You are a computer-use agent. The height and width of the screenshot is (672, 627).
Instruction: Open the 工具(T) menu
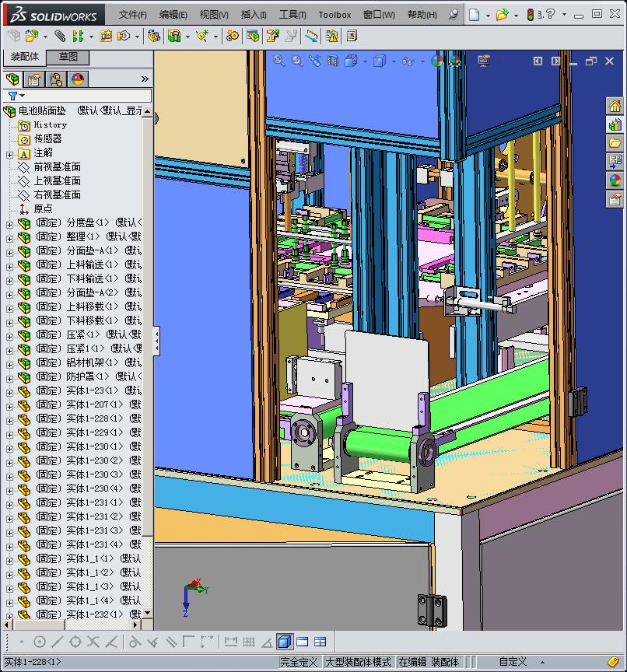coord(292,15)
